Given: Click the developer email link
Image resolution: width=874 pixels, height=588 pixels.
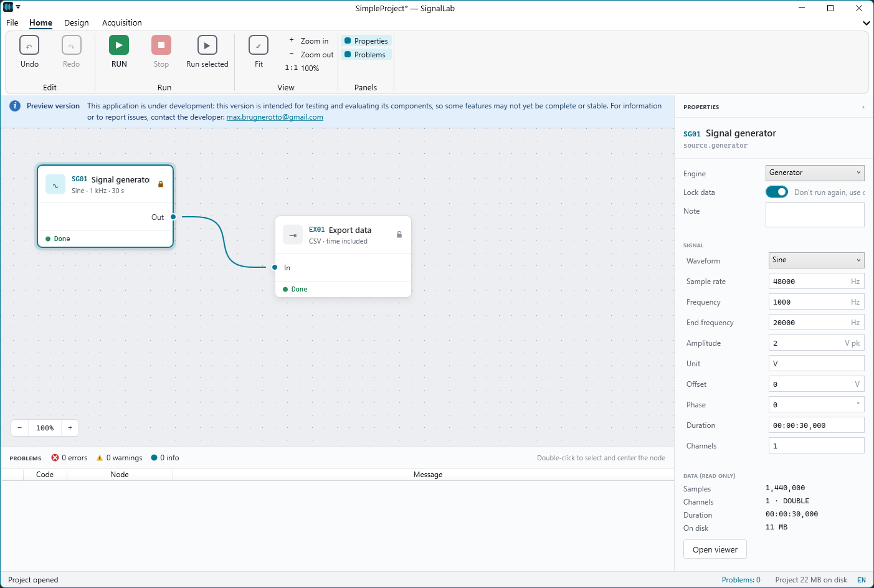Looking at the screenshot, I should 275,117.
